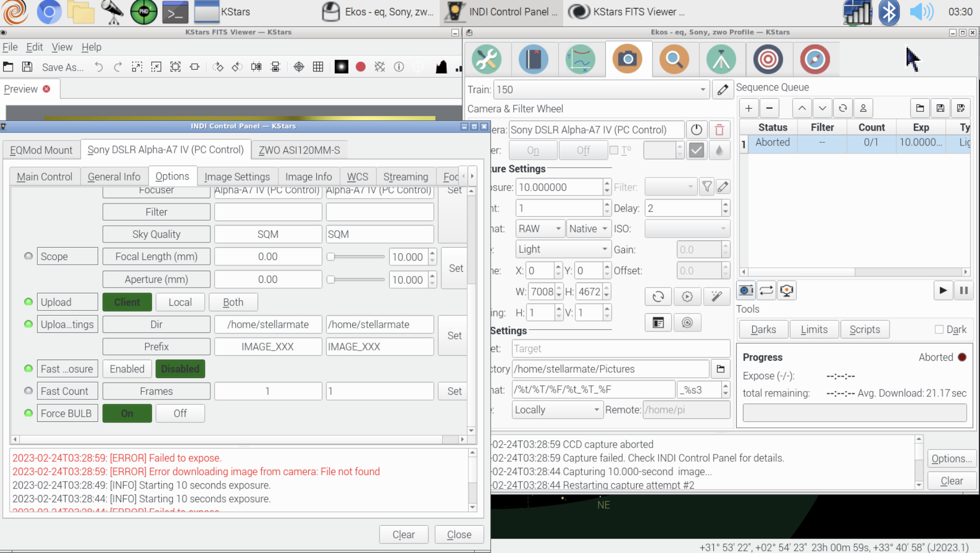Switch to ZWO ASI120MM-S device tab
980x553 pixels.
(299, 150)
